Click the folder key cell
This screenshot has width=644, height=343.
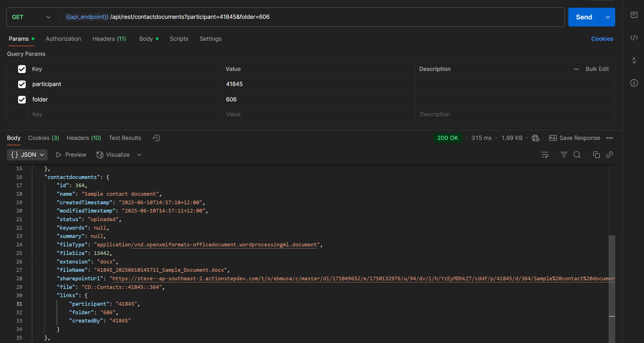[125, 99]
